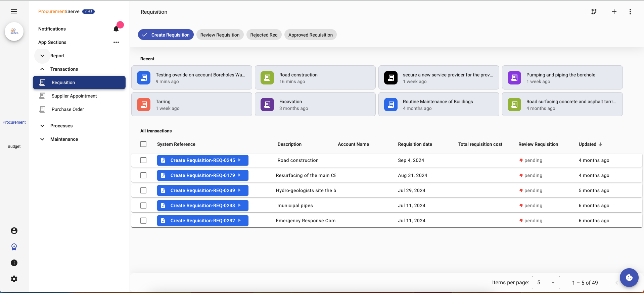
Task: Open the recent Excavation card
Action: pyautogui.click(x=315, y=105)
